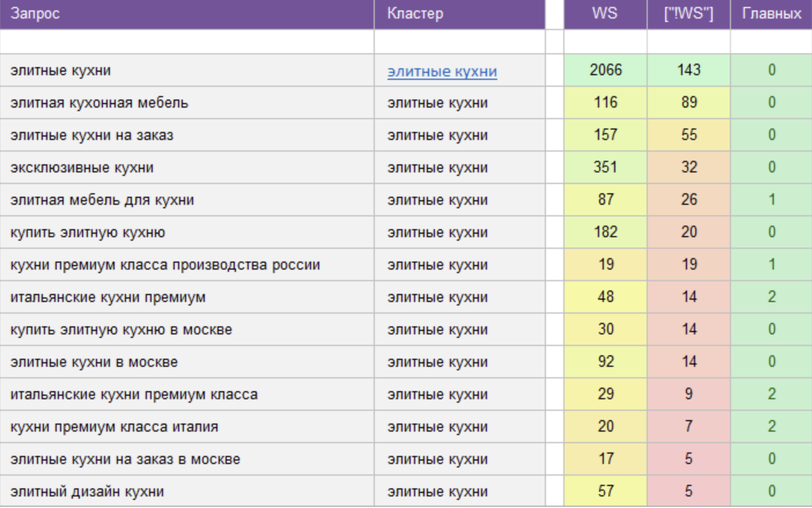The width and height of the screenshot is (812, 508).
Task: Sort by the Запрос column header
Action: pos(187,14)
